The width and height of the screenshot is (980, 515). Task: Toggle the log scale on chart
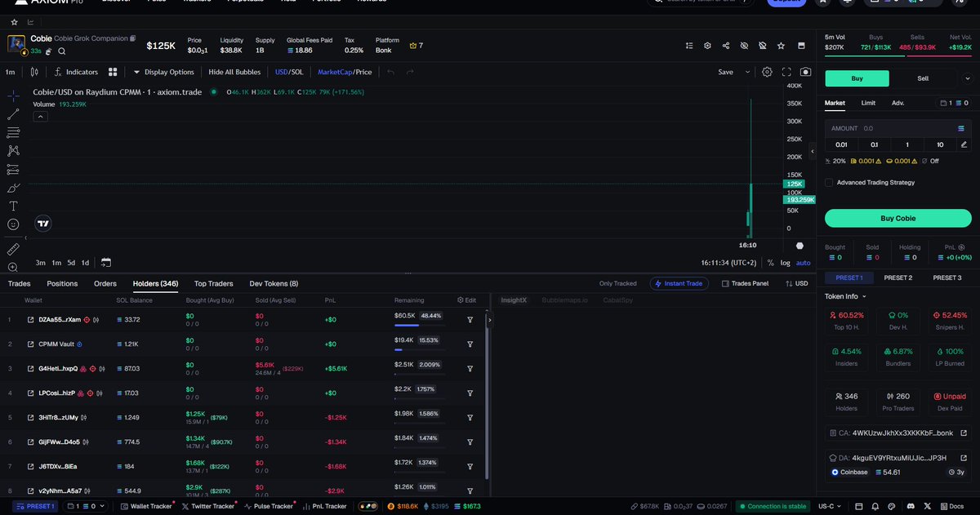tap(785, 262)
